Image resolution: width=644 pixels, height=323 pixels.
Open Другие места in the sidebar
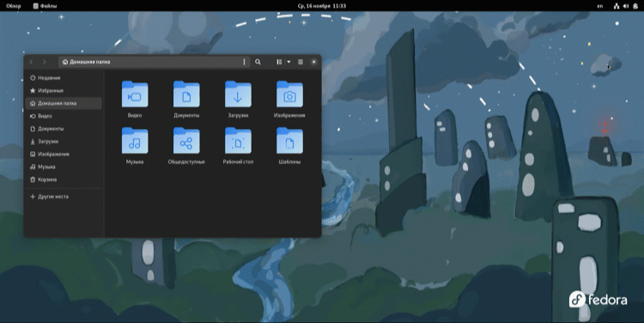tap(64, 197)
